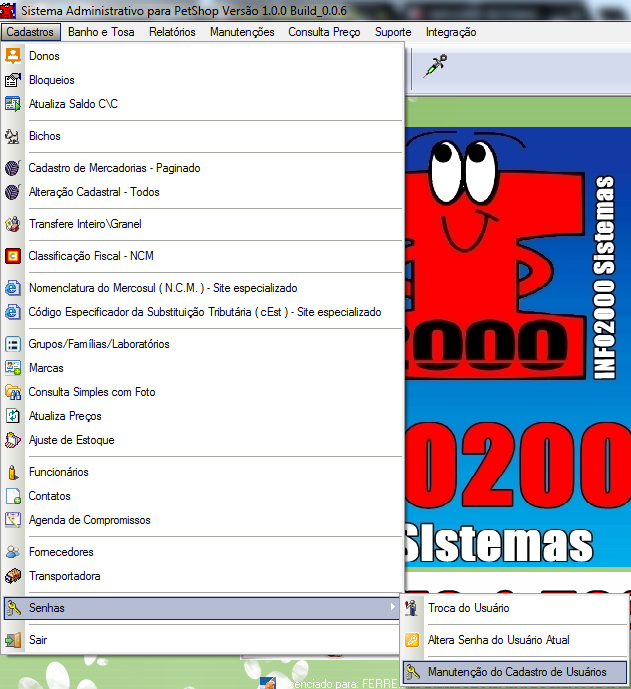
Task: Open the Suporte menu
Action: pos(393,32)
